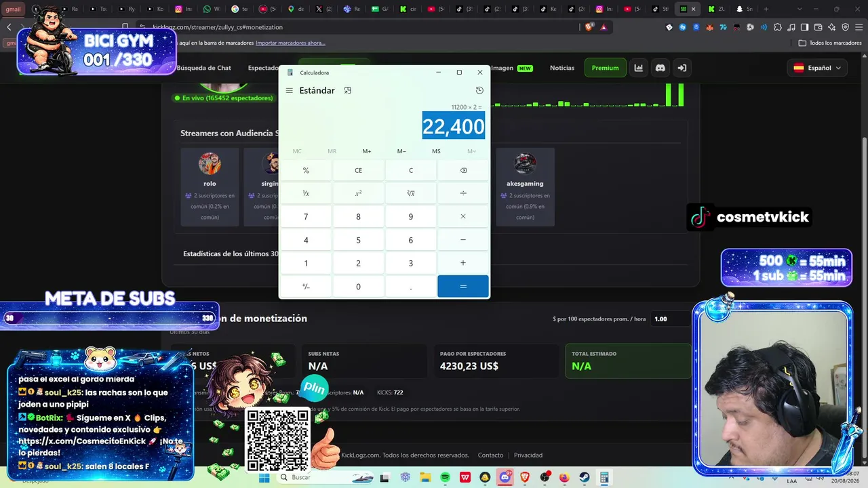The image size is (868, 488).
Task: Click M− memory subtract in Calculator
Action: click(401, 151)
